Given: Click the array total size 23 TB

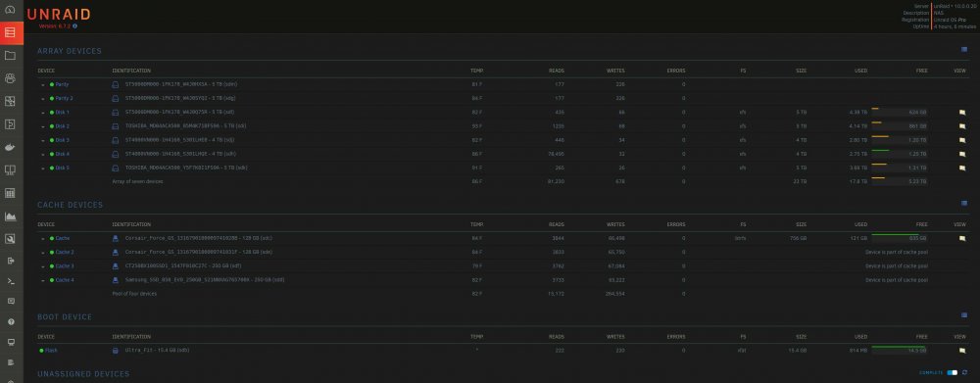Looking at the screenshot, I should pyautogui.click(x=801, y=181).
